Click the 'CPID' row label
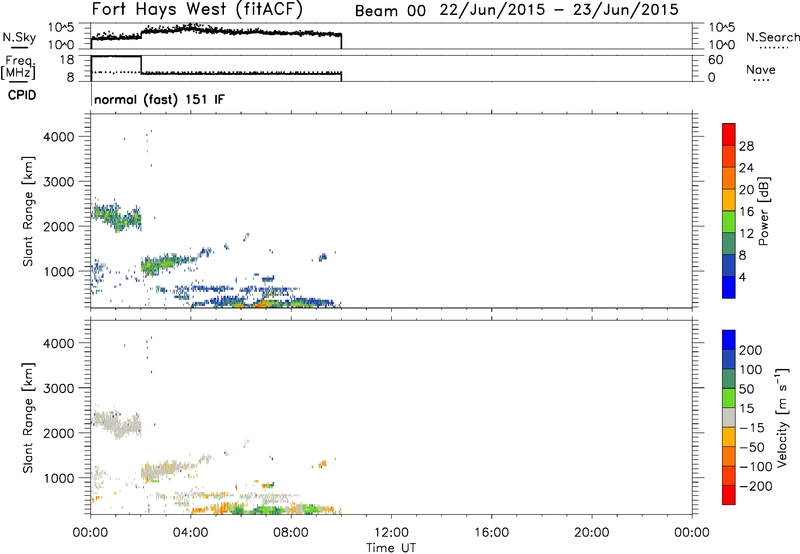 click(22, 95)
